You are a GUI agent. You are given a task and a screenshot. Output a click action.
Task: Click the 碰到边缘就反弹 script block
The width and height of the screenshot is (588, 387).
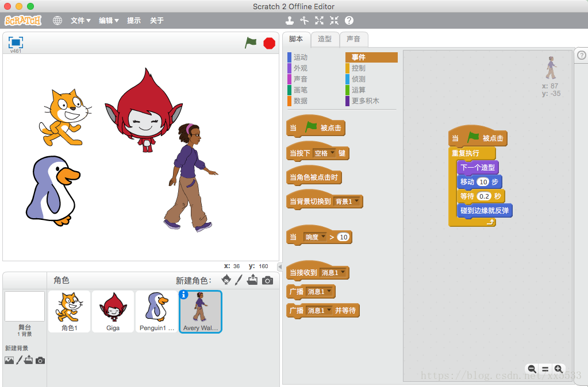click(485, 211)
